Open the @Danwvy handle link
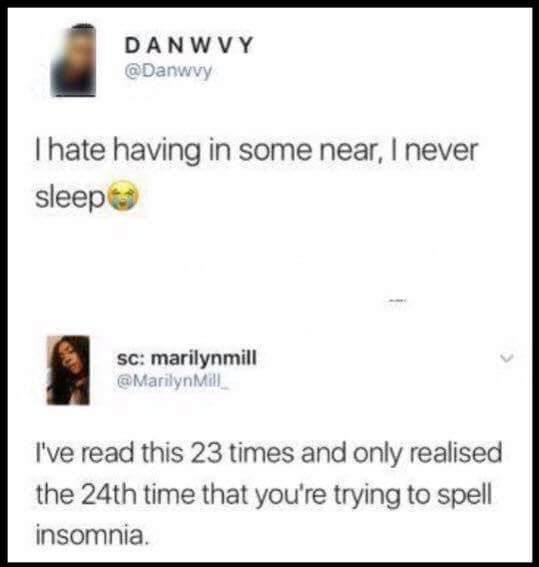 tap(168, 71)
